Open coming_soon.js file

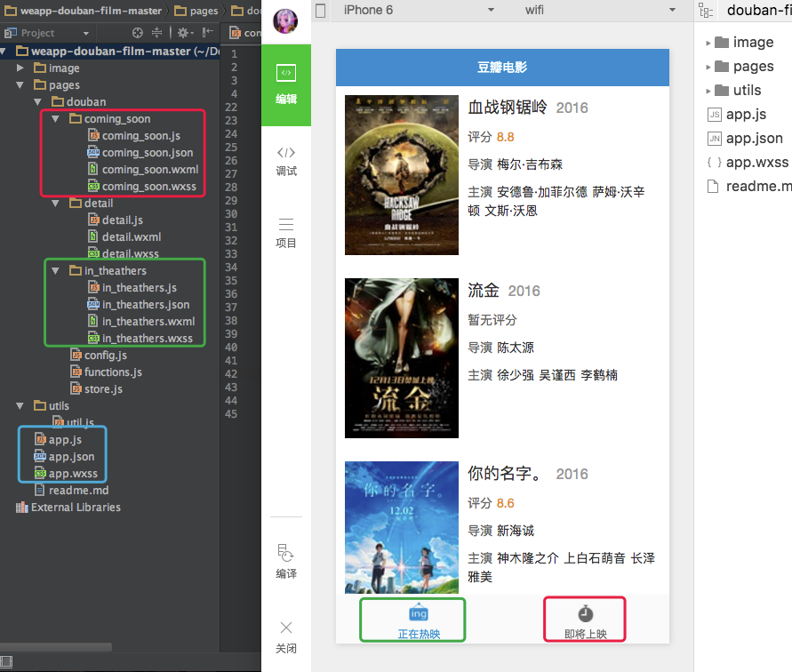pyautogui.click(x=134, y=135)
